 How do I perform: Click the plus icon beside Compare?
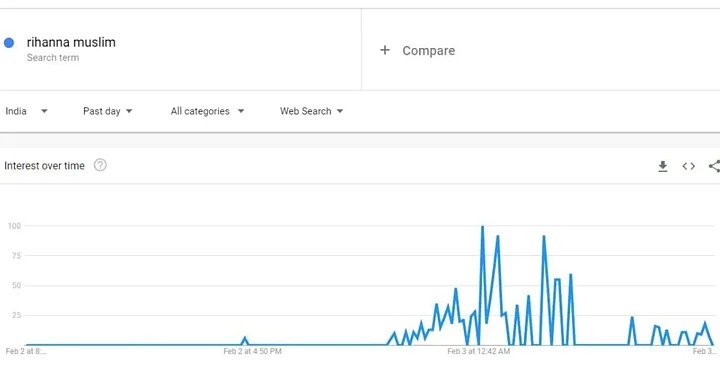point(385,50)
